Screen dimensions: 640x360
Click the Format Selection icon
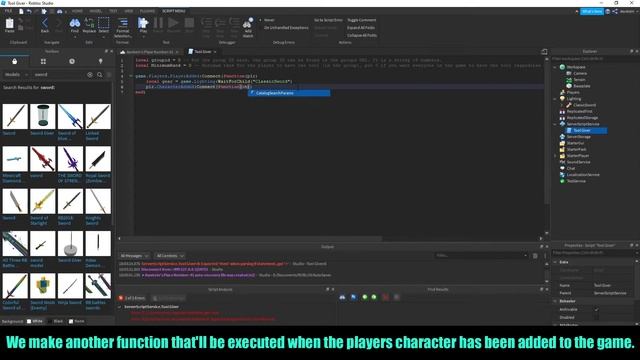pyautogui.click(x=123, y=27)
